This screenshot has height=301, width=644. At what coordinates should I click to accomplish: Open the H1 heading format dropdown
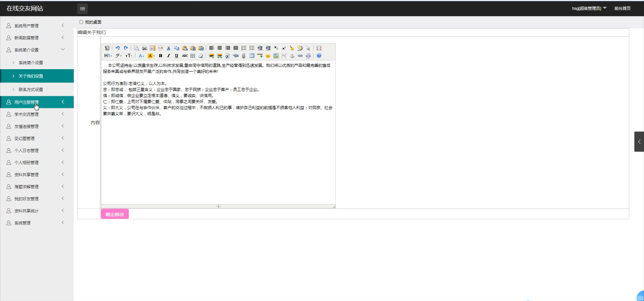pos(107,56)
